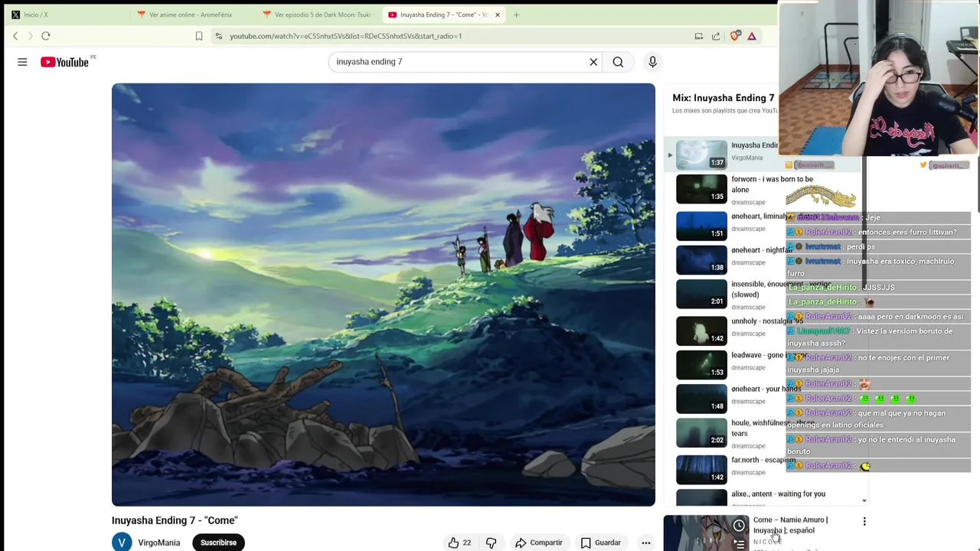The height and width of the screenshot is (551, 980).
Task: Dislike the video with thumbs down
Action: [491, 543]
